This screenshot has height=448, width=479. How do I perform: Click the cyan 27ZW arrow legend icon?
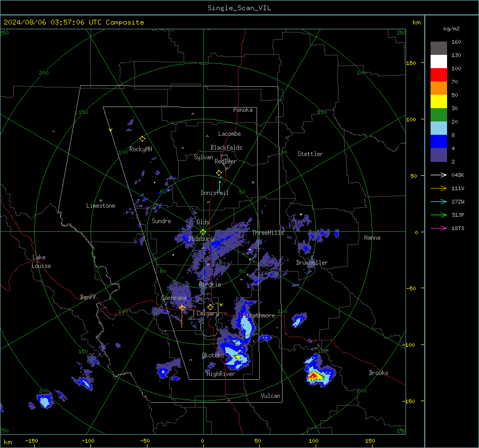click(439, 201)
